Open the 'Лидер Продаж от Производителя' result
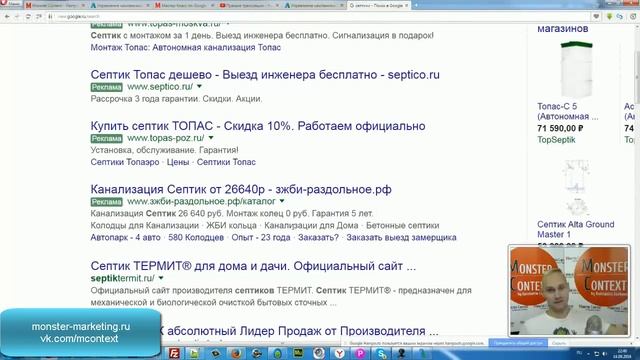The width and height of the screenshot is (640, 360). [300, 331]
